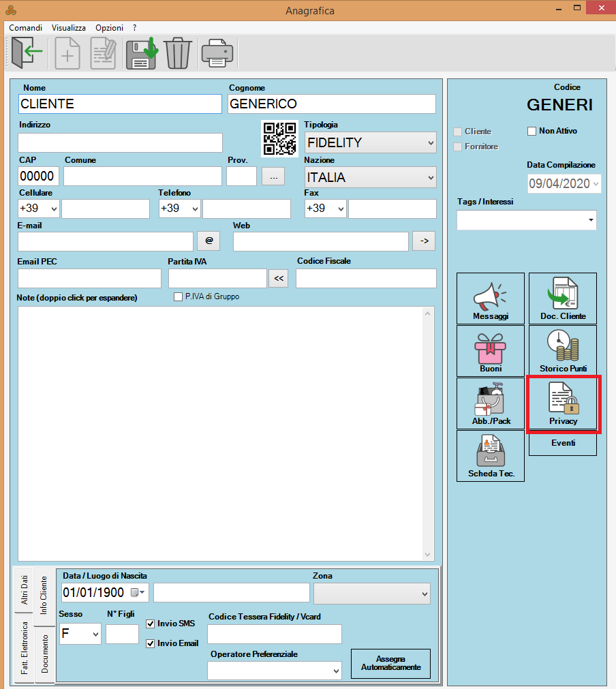
Task: Open the Buoni gift box button
Action: [x=491, y=350]
